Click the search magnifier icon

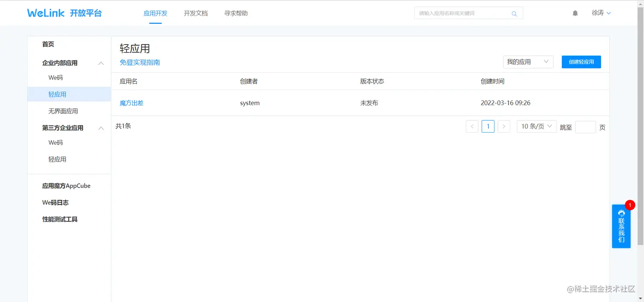coord(514,13)
